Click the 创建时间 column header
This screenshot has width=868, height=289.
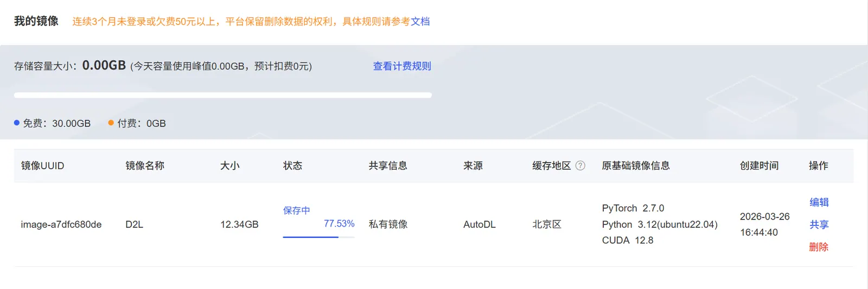coord(759,166)
